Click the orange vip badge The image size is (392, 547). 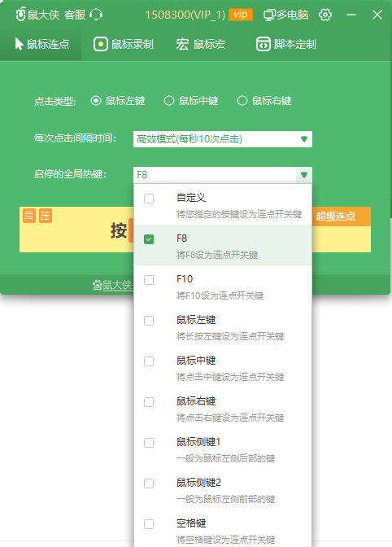[241, 15]
